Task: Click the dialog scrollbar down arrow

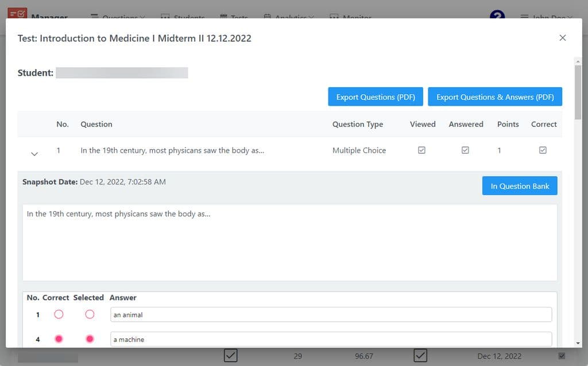Action: [x=578, y=343]
